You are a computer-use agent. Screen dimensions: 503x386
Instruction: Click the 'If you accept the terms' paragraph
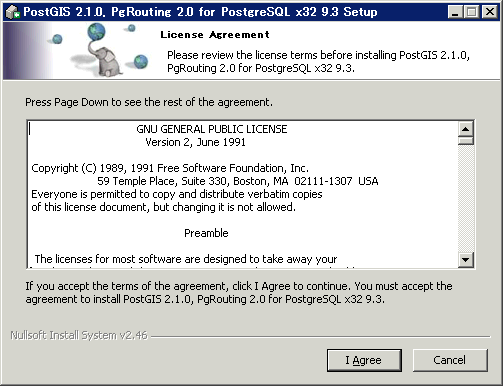point(239,293)
